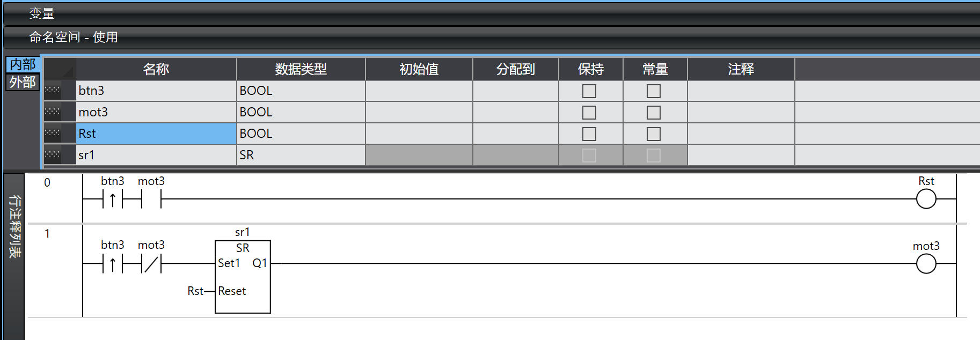Click the 数据类型 column header
980x340 pixels.
[301, 69]
